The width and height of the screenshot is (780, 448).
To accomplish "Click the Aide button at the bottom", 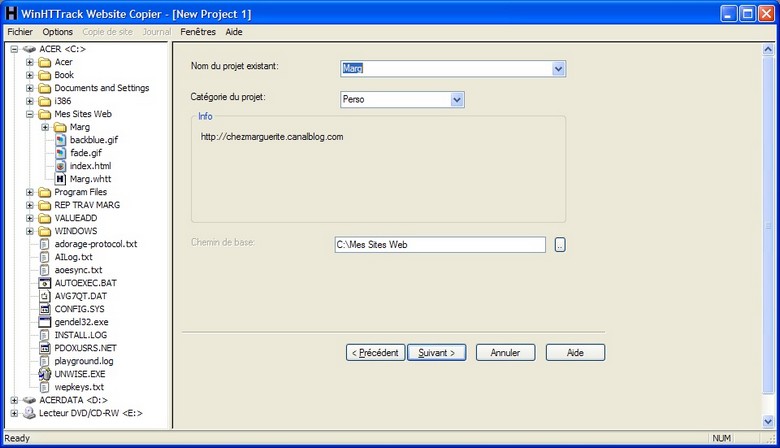I will [576, 353].
